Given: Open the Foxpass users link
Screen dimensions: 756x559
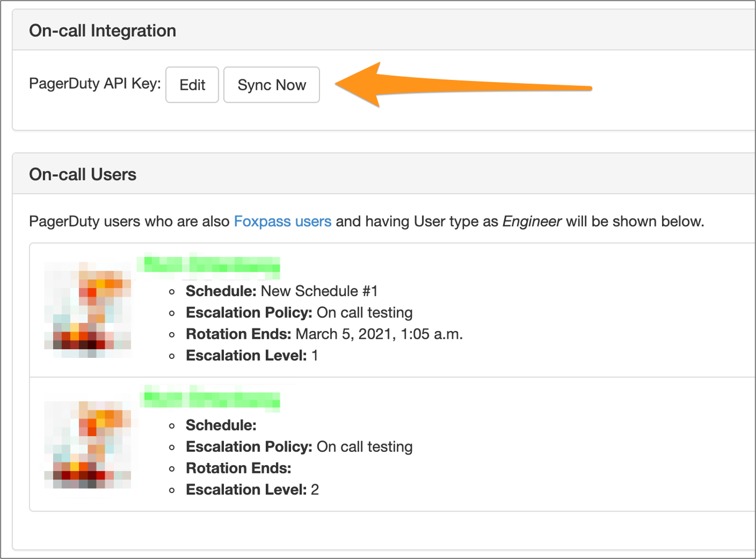Looking at the screenshot, I should (282, 222).
